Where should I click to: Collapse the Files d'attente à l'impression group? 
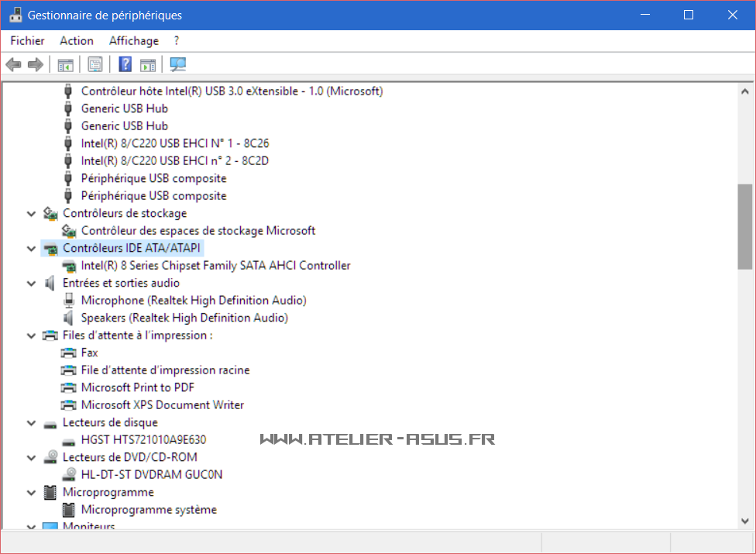coord(31,335)
